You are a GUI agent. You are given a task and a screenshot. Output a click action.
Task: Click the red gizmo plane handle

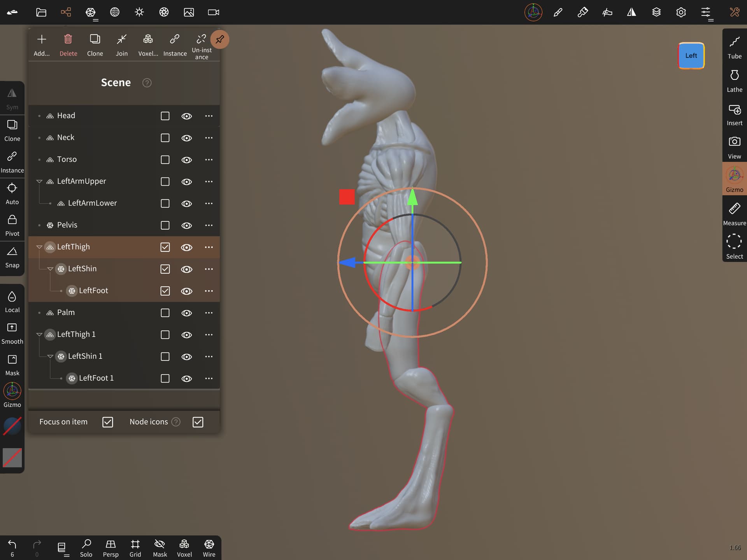click(347, 197)
